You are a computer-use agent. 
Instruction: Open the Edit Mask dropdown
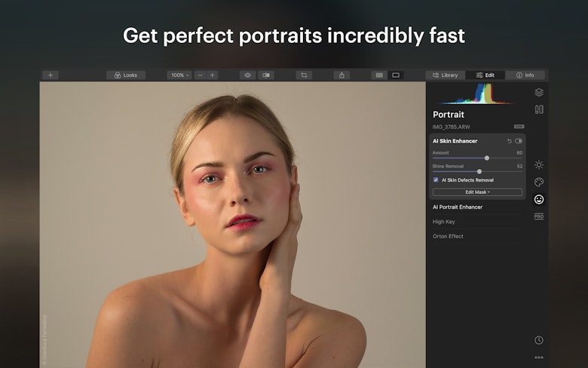coord(477,192)
